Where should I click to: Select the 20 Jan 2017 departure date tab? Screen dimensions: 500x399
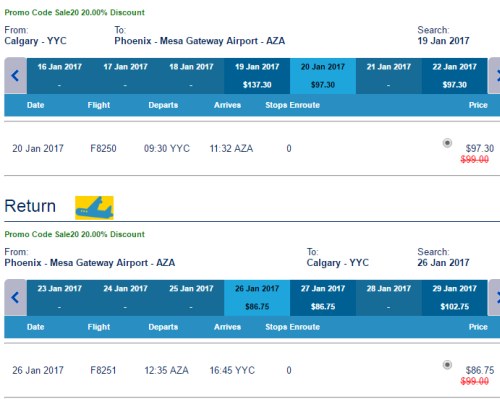tap(323, 76)
